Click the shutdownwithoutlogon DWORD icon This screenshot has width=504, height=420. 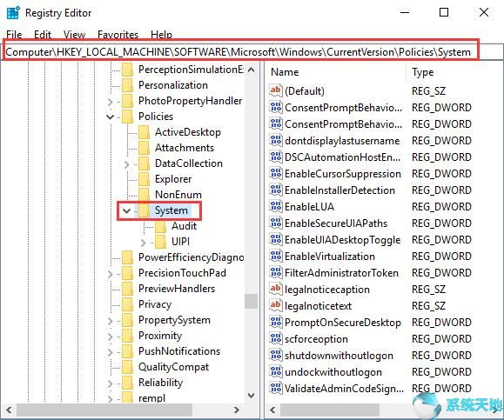coord(275,355)
